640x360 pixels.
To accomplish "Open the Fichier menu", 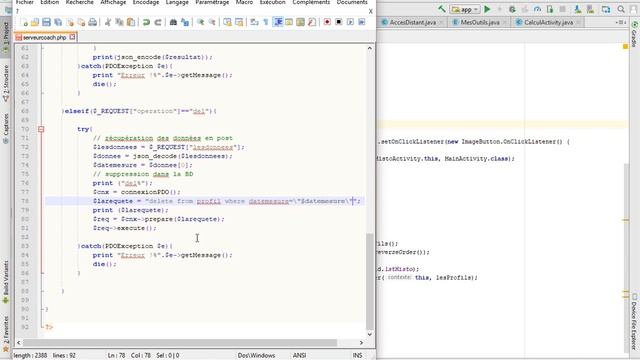I will pyautogui.click(x=24, y=2).
